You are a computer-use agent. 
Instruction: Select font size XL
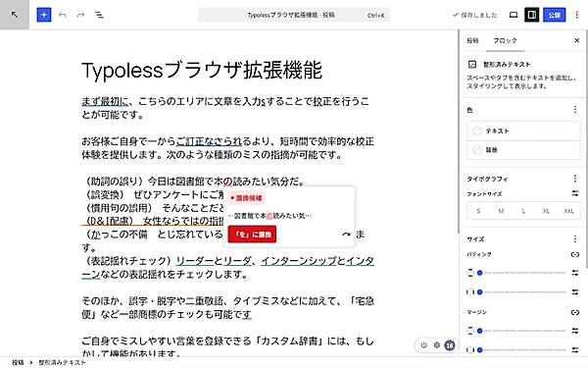[546, 211]
